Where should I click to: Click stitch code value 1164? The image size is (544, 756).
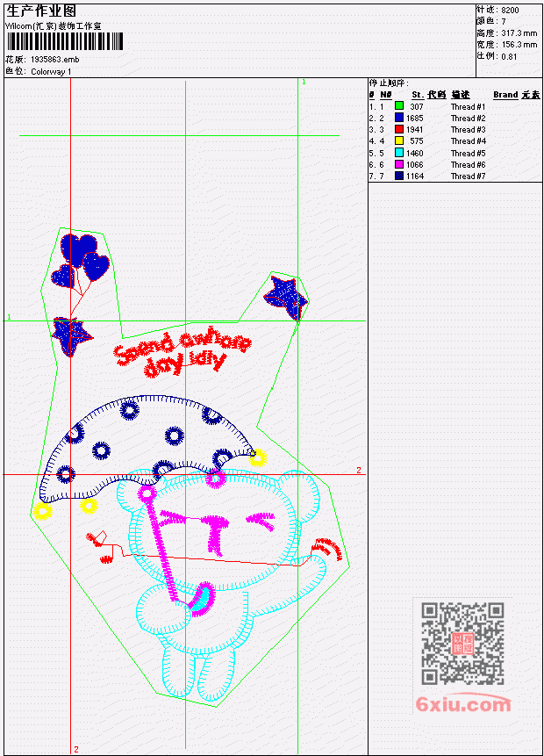(x=415, y=176)
